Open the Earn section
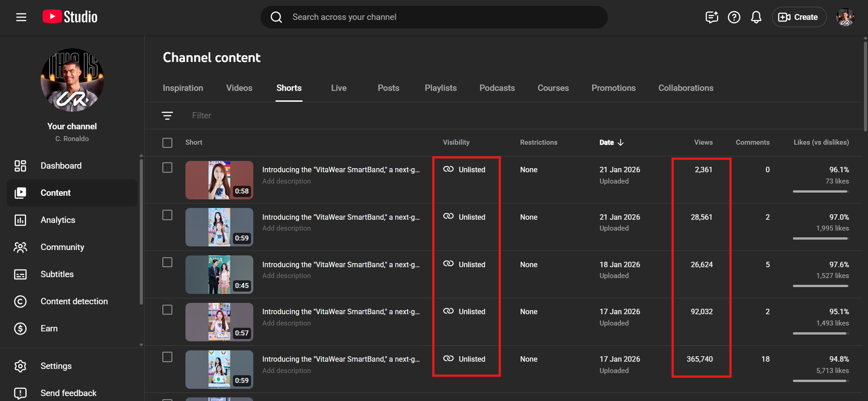Screen dimensions: 868x401 tap(49, 329)
